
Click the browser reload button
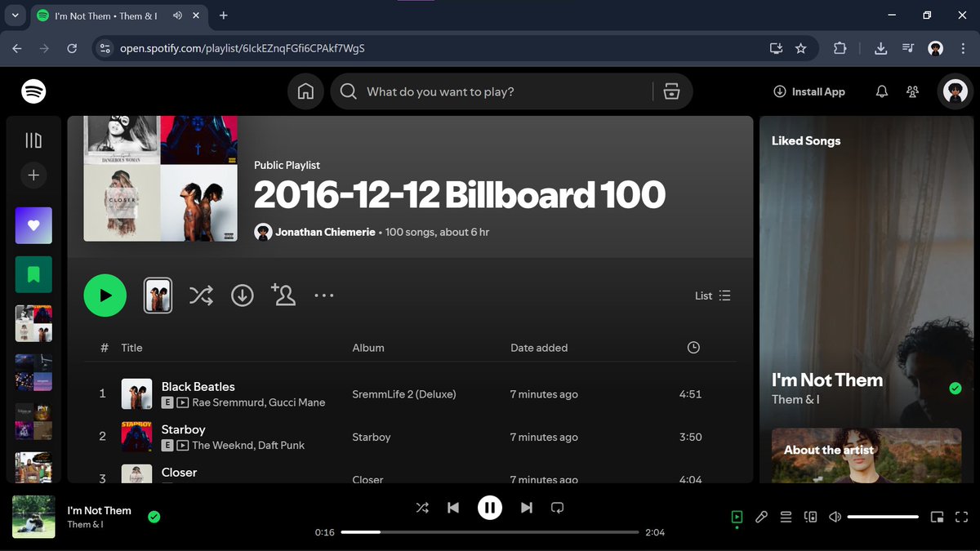pyautogui.click(x=72, y=48)
